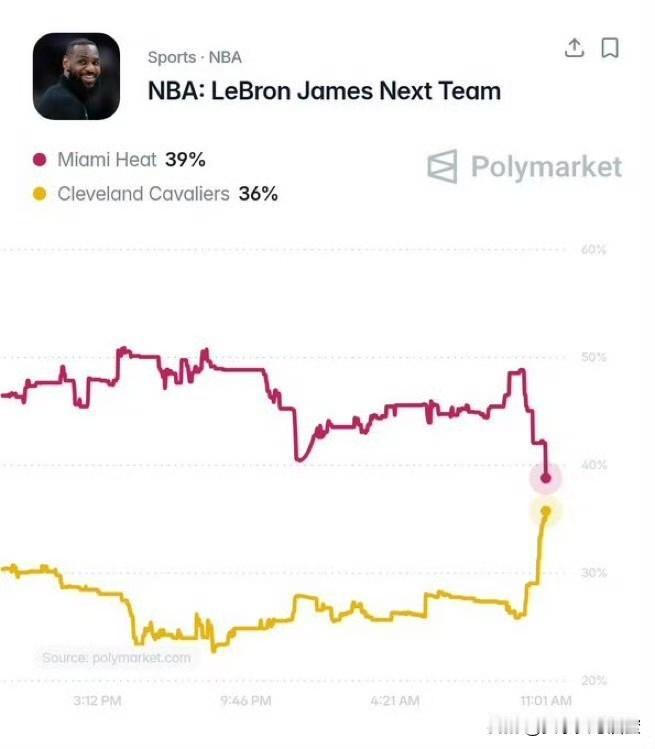Open the Polymarket logo icon
Image resolution: width=655 pixels, height=749 pixels.
442,167
